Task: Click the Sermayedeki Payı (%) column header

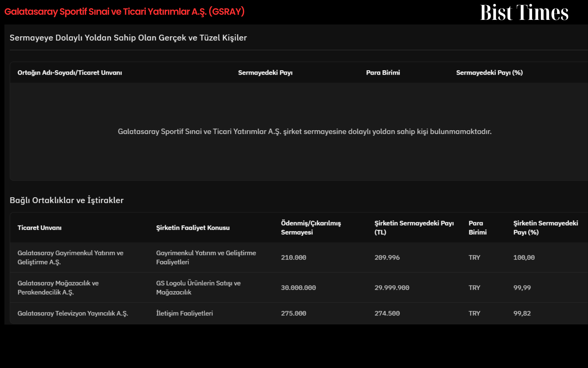Action: 490,72
